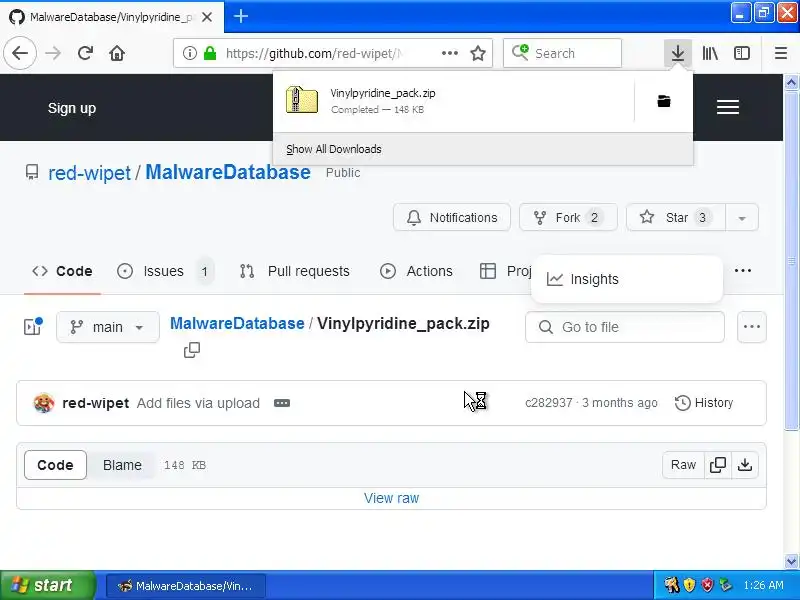Open more file actions dots button
800x600 pixels.
[x=752, y=327]
